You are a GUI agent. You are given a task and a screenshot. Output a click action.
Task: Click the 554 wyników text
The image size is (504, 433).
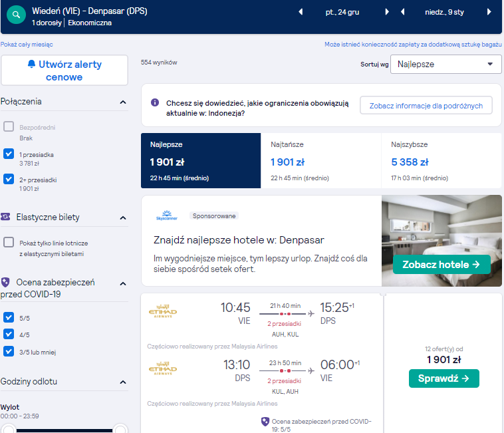(x=159, y=63)
